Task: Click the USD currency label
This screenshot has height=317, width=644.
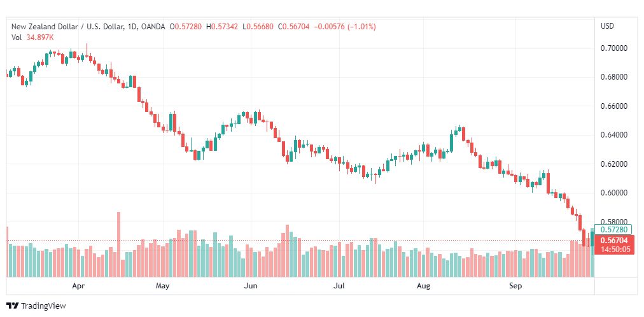Action: [x=608, y=26]
